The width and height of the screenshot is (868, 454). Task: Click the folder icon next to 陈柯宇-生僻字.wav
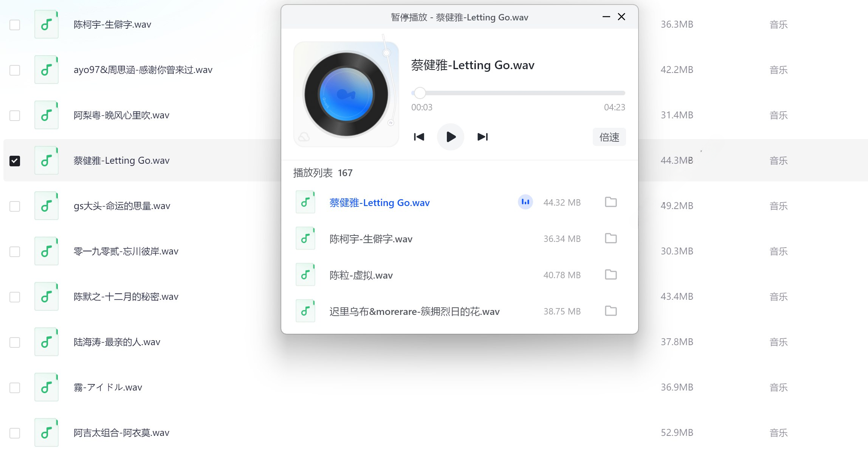(611, 238)
